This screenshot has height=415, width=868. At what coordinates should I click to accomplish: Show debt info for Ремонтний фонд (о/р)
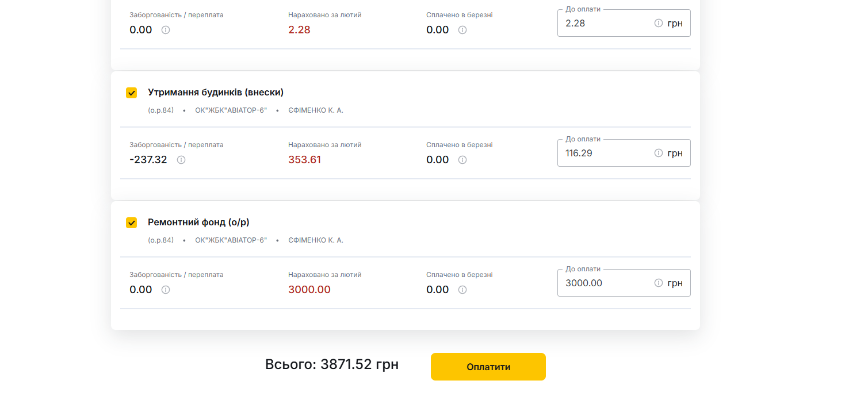pos(166,290)
